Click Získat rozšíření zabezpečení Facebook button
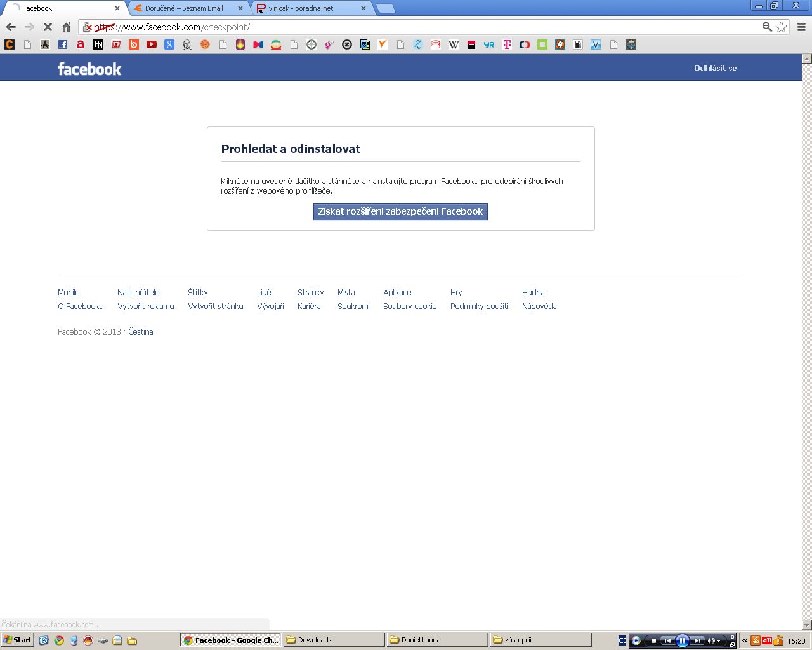 point(400,211)
